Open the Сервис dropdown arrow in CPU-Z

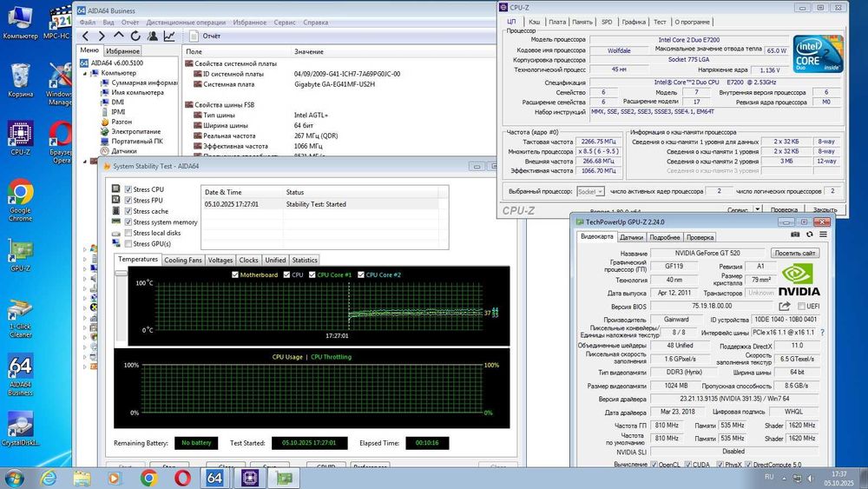click(757, 208)
